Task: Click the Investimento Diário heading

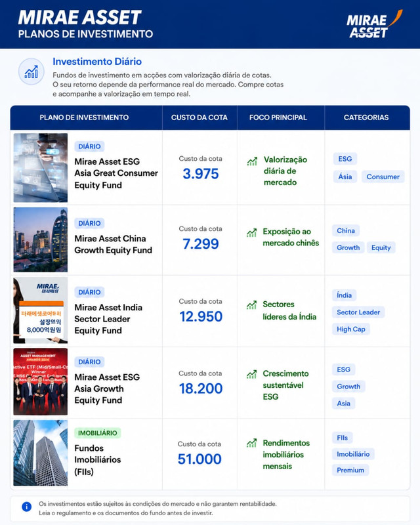Action: tap(97, 62)
